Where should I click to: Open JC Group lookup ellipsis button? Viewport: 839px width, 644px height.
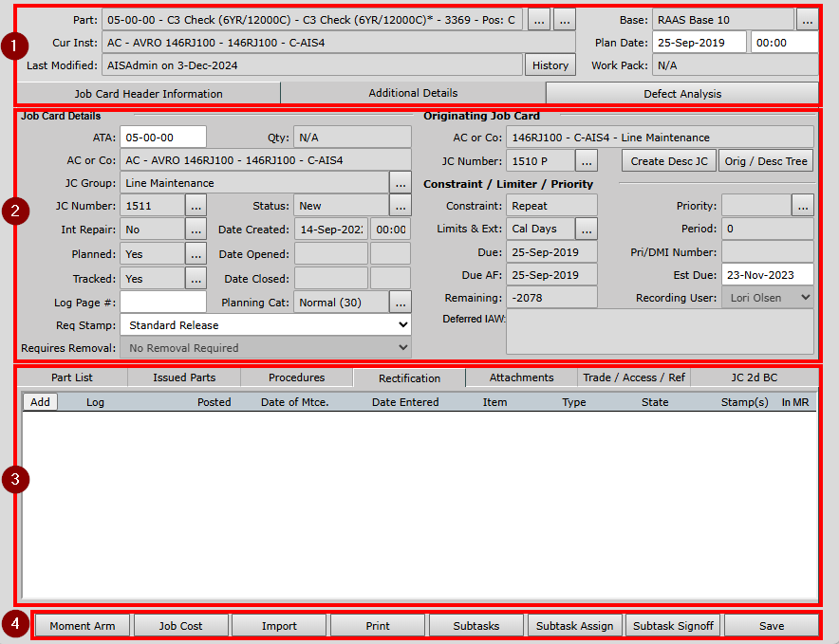tap(400, 183)
